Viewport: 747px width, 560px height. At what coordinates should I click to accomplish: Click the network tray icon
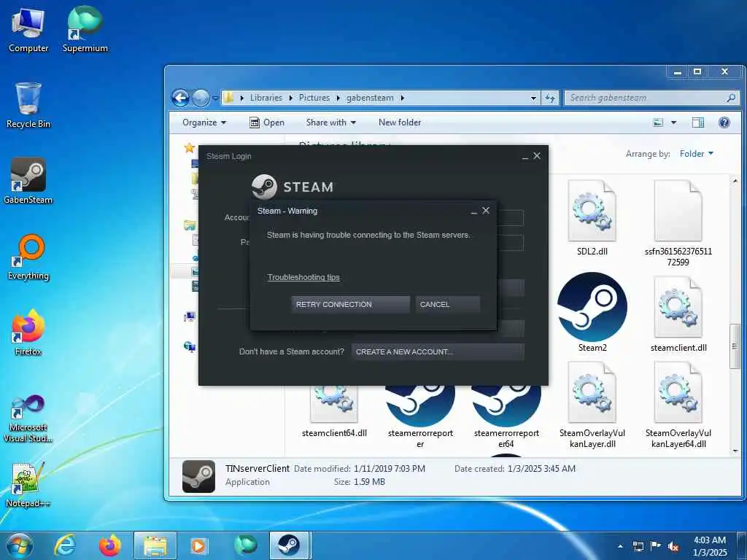click(638, 547)
